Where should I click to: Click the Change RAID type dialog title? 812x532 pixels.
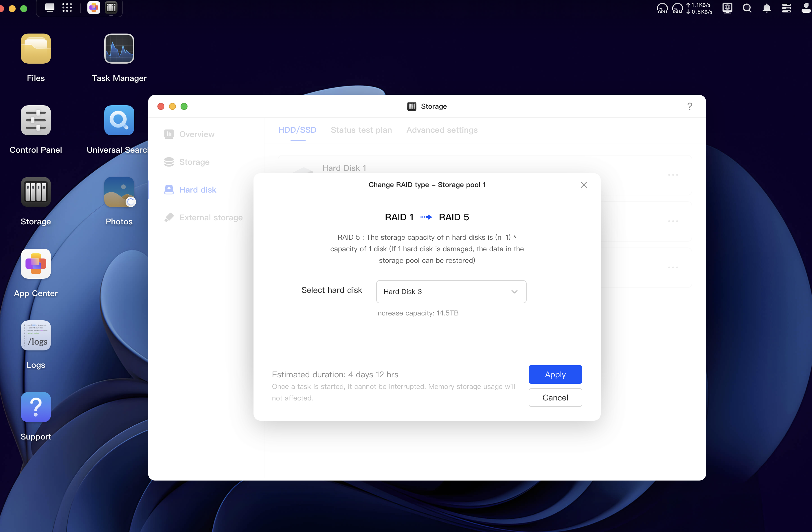[427, 185]
